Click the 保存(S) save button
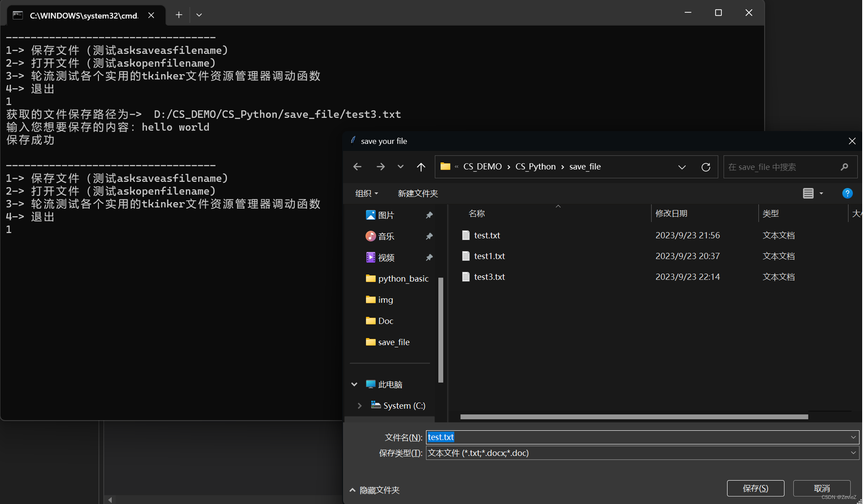The image size is (864, 504). coord(755,488)
